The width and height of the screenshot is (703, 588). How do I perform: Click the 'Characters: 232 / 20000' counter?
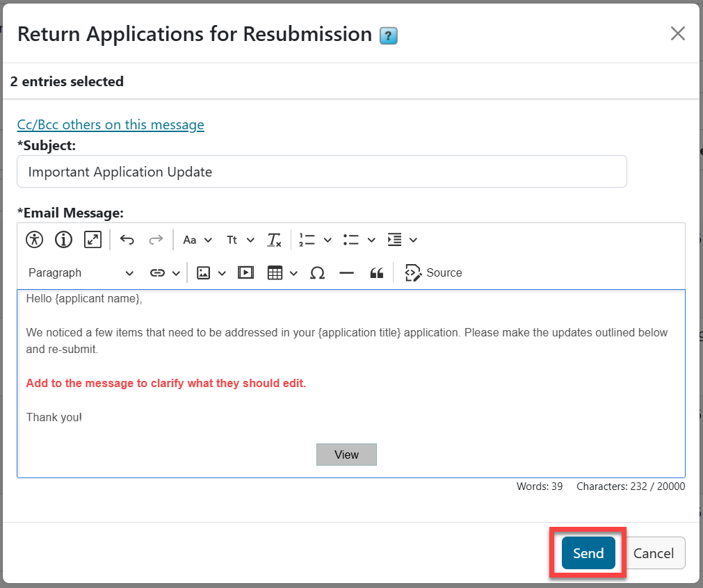(x=631, y=487)
